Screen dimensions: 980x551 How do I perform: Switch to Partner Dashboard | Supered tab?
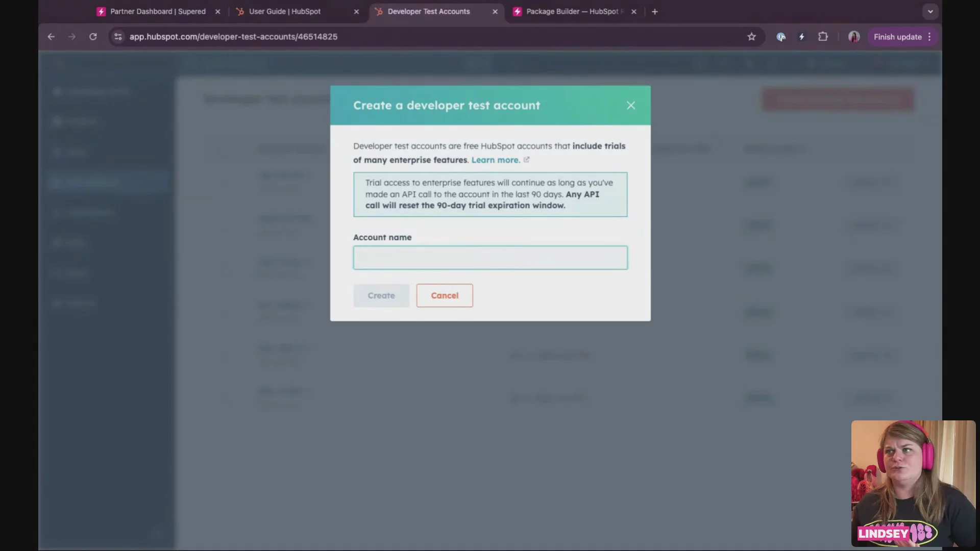tap(158, 11)
